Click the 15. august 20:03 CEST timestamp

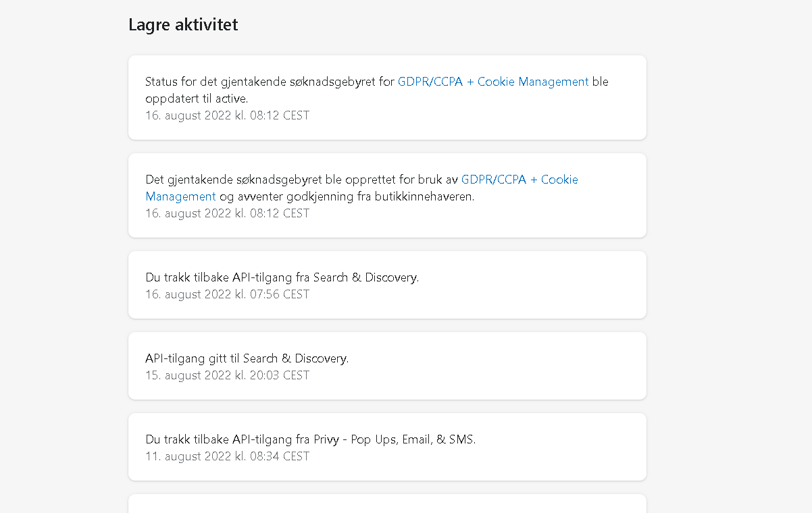(227, 375)
